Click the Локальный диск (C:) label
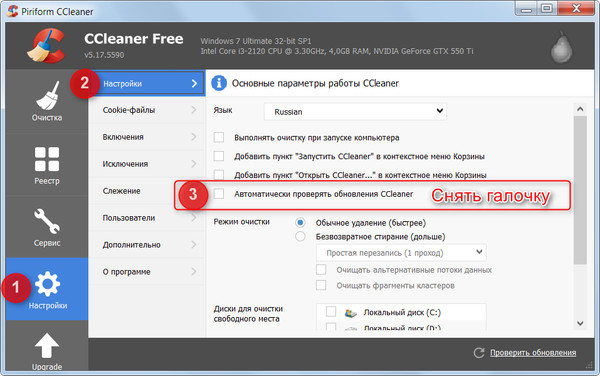Image resolution: width=600 pixels, height=376 pixels. pyautogui.click(x=402, y=313)
